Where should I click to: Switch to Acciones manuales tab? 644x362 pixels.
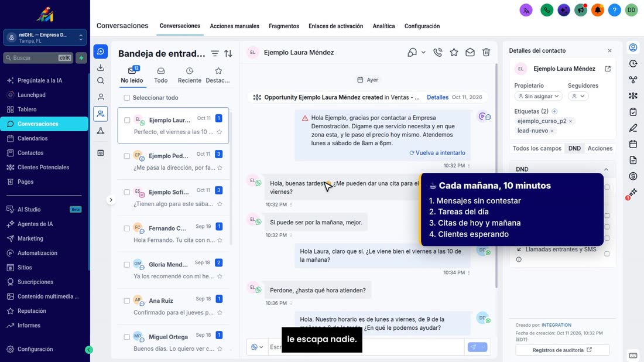pos(235,26)
